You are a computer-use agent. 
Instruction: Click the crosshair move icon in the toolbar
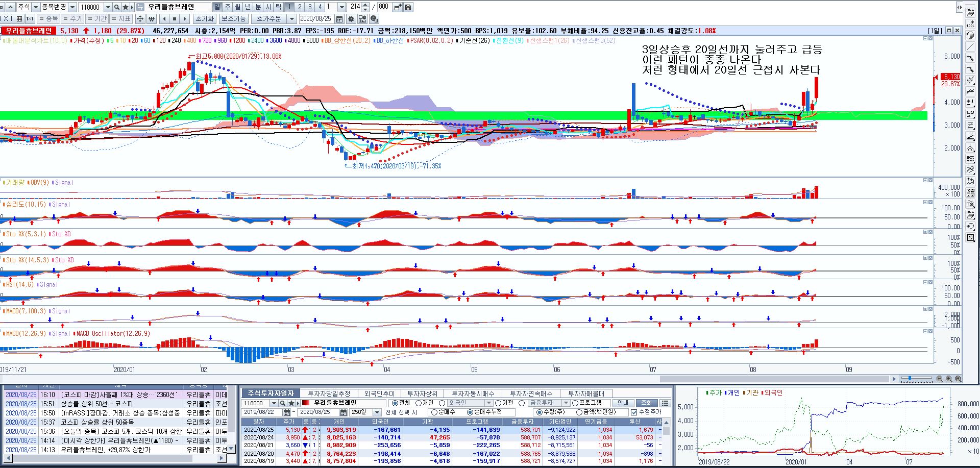tap(140, 19)
